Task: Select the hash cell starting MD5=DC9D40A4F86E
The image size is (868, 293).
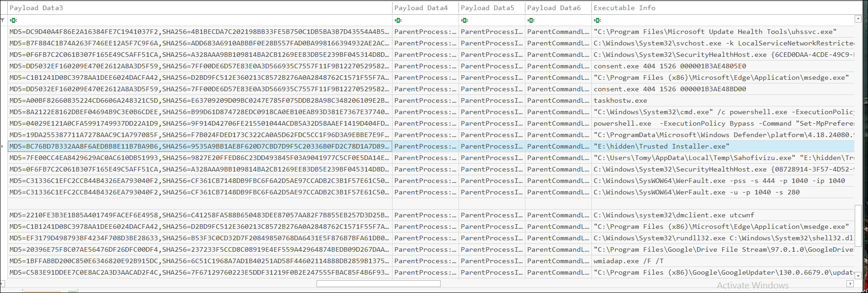Action: tap(200, 32)
